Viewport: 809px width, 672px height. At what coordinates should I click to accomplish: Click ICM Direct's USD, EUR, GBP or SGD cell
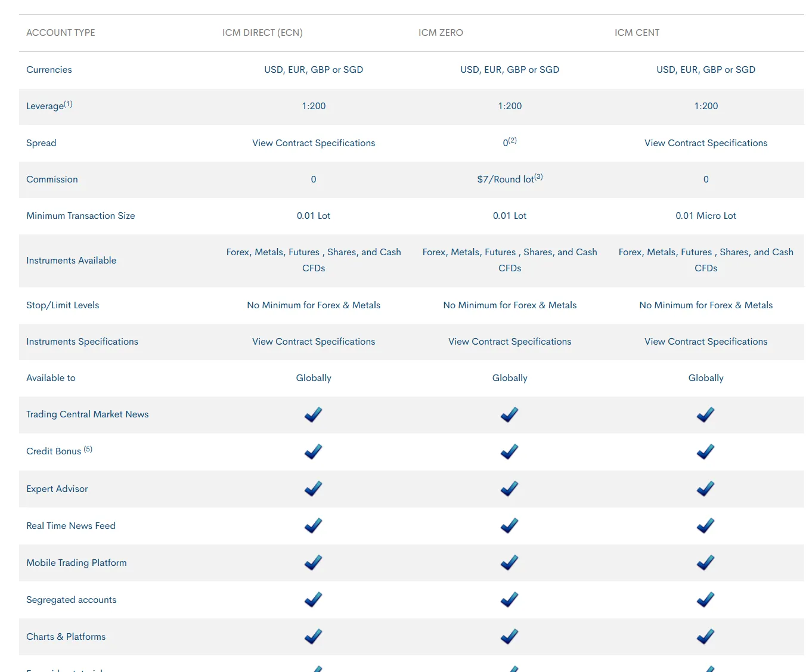[314, 70]
